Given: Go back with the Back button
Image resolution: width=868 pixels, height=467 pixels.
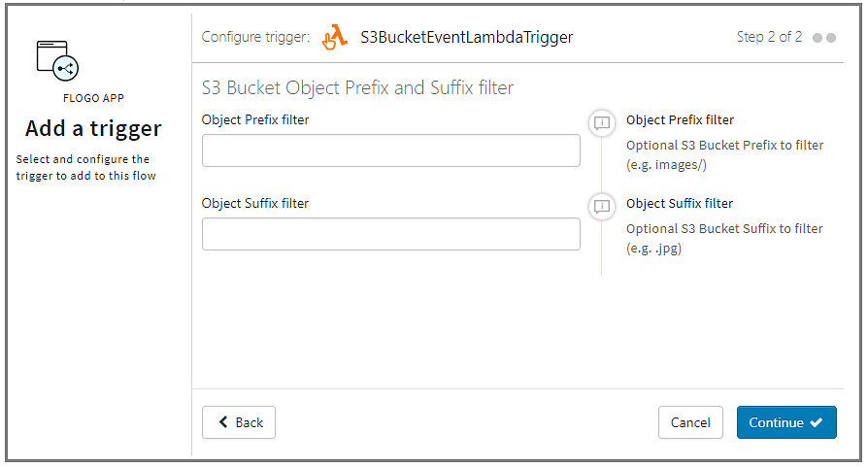Looking at the screenshot, I should click(x=239, y=422).
